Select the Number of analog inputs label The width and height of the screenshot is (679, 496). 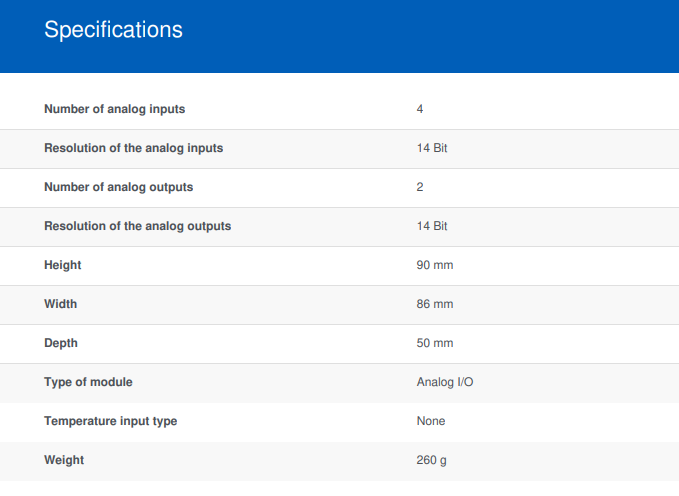pos(115,109)
